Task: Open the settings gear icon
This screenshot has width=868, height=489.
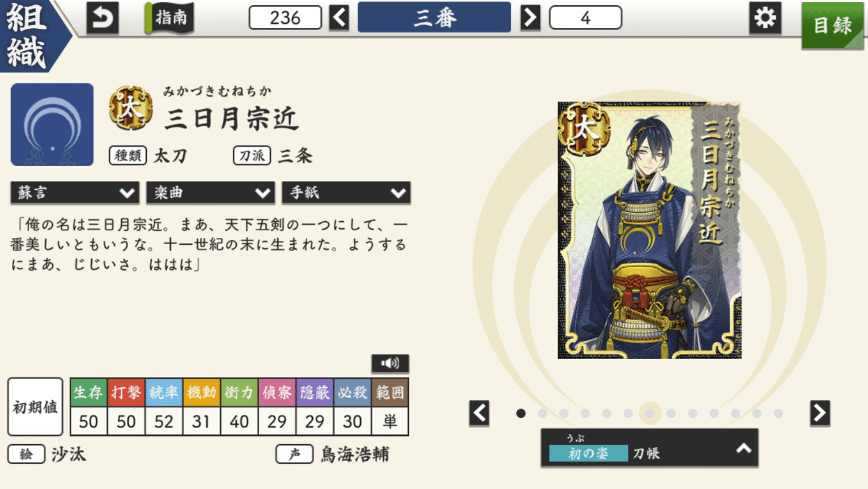Action: click(x=765, y=18)
